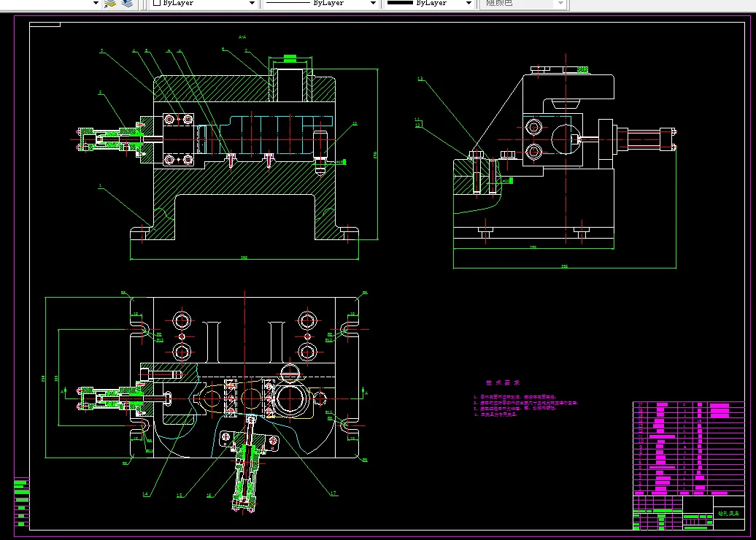Select part balloon number 17 in the plan view
The image size is (756, 540).
tap(333, 493)
